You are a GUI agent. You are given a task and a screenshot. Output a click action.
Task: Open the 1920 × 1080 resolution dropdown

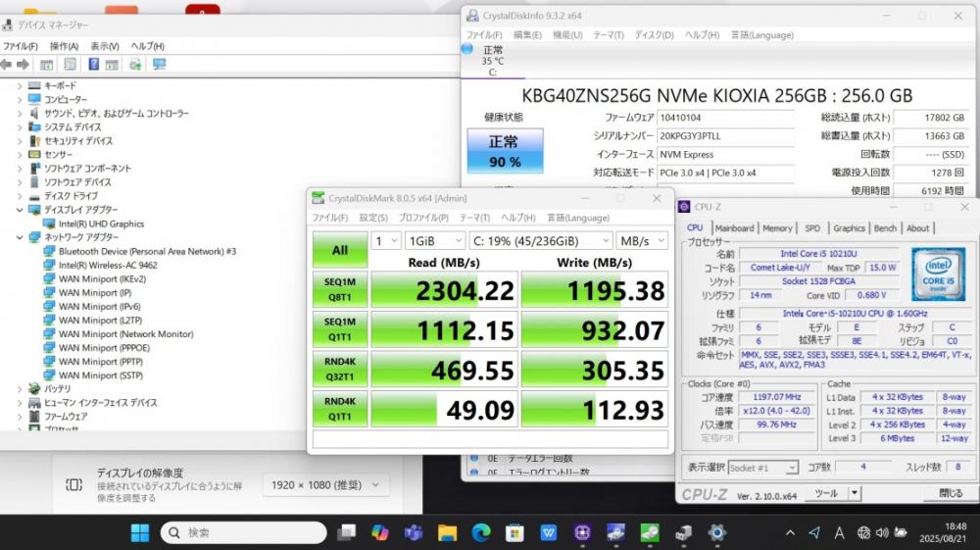(325, 485)
